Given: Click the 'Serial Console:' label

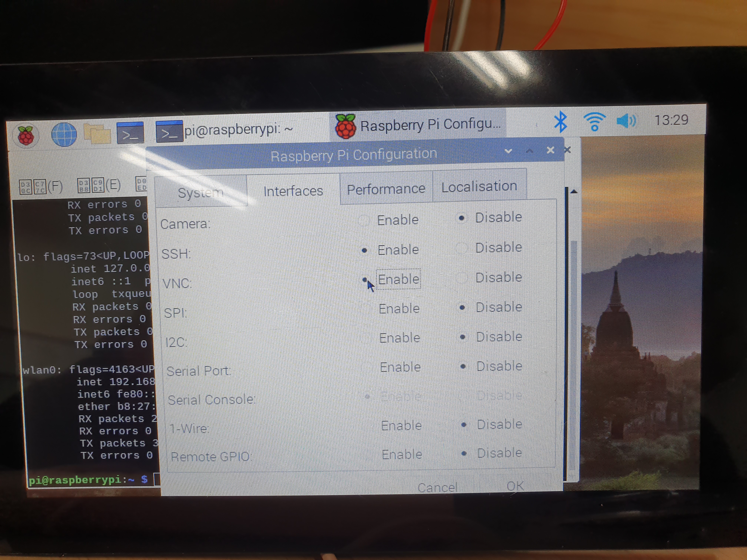Looking at the screenshot, I should point(212,400).
